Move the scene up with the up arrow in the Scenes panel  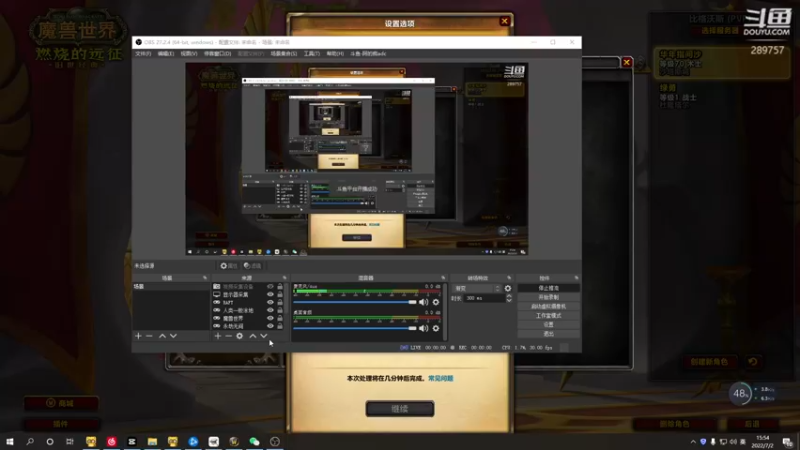tap(162, 336)
